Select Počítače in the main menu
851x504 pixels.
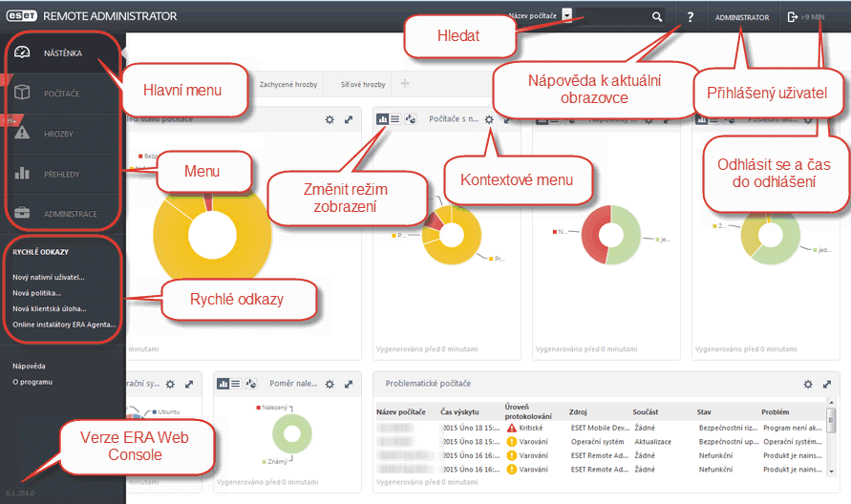(x=61, y=94)
